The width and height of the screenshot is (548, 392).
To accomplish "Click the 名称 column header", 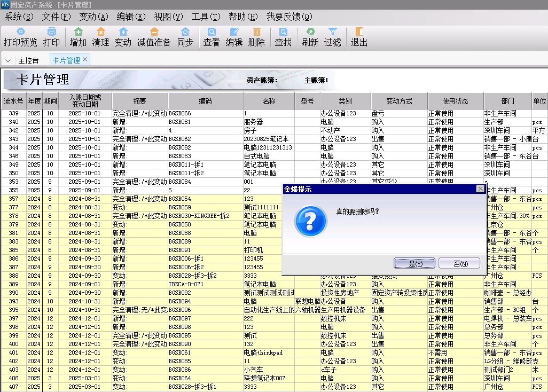I will (x=269, y=101).
